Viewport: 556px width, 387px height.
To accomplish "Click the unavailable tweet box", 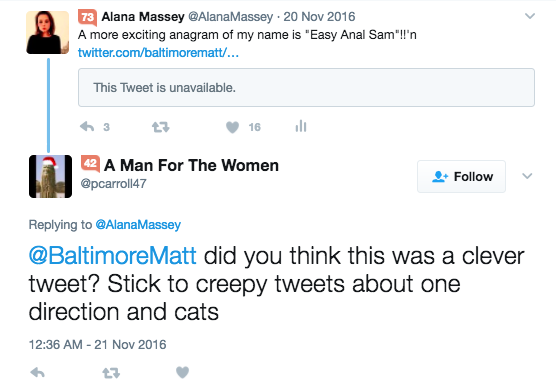I will tap(306, 88).
